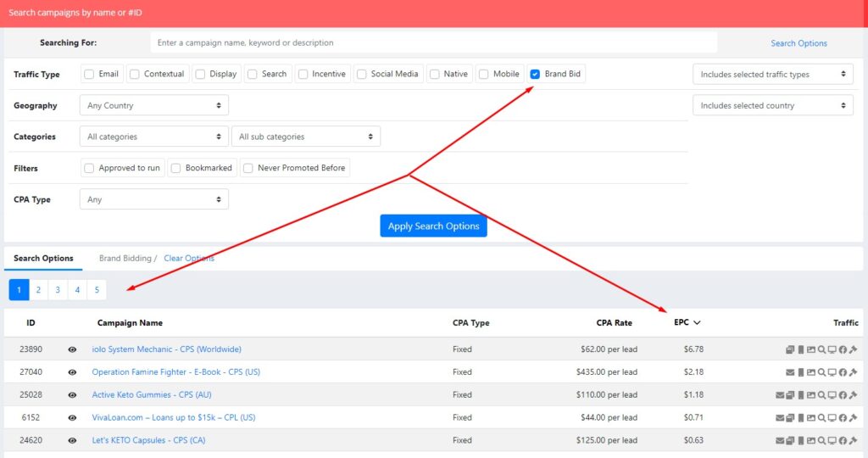The image size is (868, 458).
Task: Click the mobile phone icon in Active Keto Gummies row
Action: point(801,395)
